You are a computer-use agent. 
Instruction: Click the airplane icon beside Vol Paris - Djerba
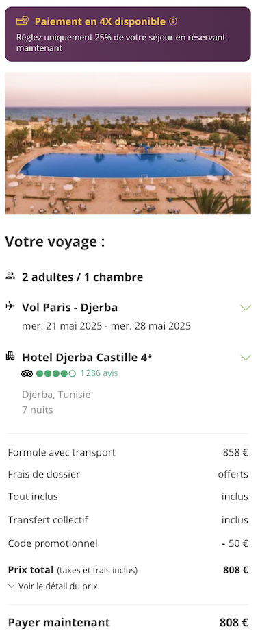click(10, 306)
